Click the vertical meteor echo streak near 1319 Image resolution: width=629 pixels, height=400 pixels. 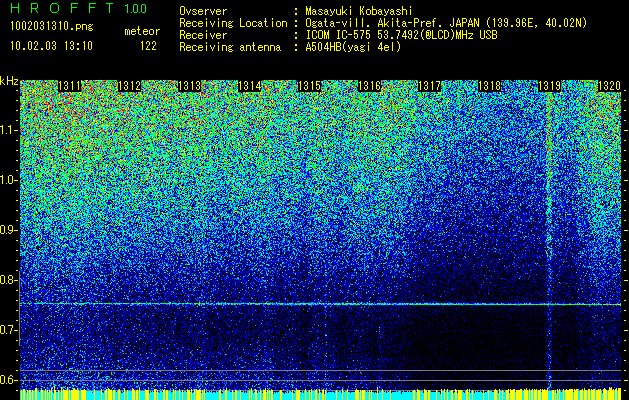coord(549,241)
